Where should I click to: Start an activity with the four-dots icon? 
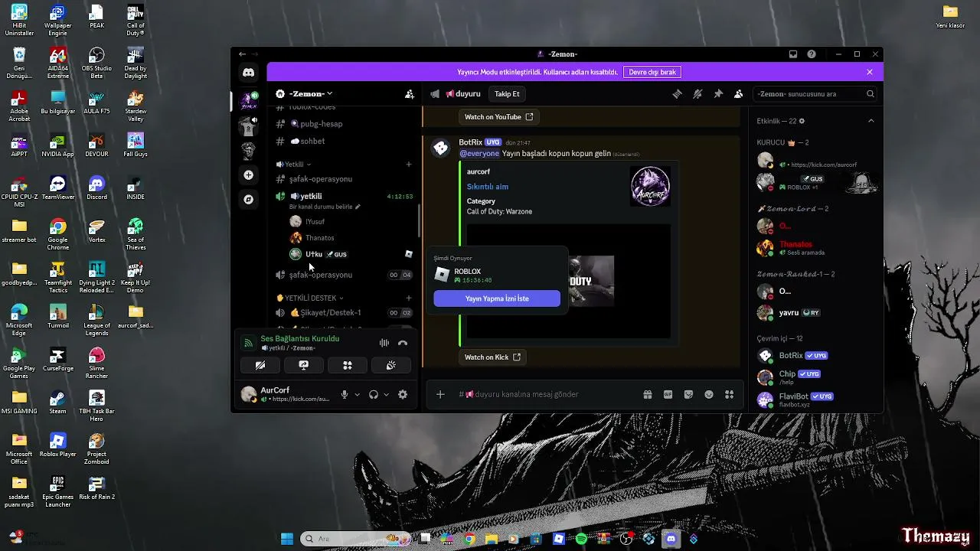[347, 366]
